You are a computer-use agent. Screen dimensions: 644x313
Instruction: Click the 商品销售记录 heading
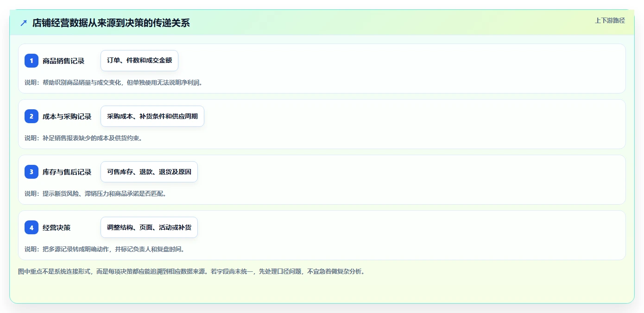point(63,61)
